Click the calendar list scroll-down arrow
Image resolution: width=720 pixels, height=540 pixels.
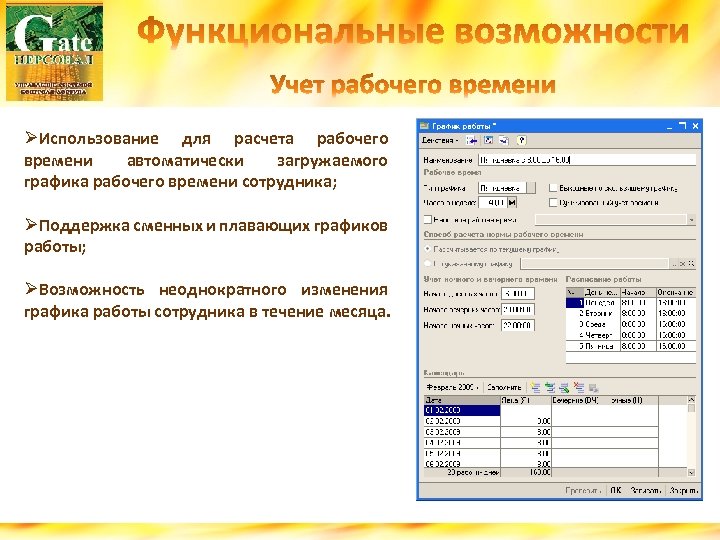point(692,472)
